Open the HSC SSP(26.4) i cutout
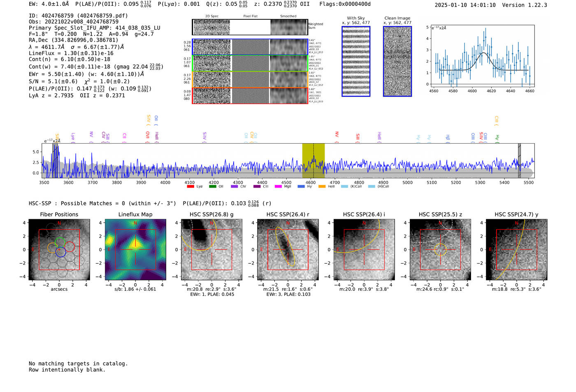The width and height of the screenshot is (576, 392). [x=364, y=250]
